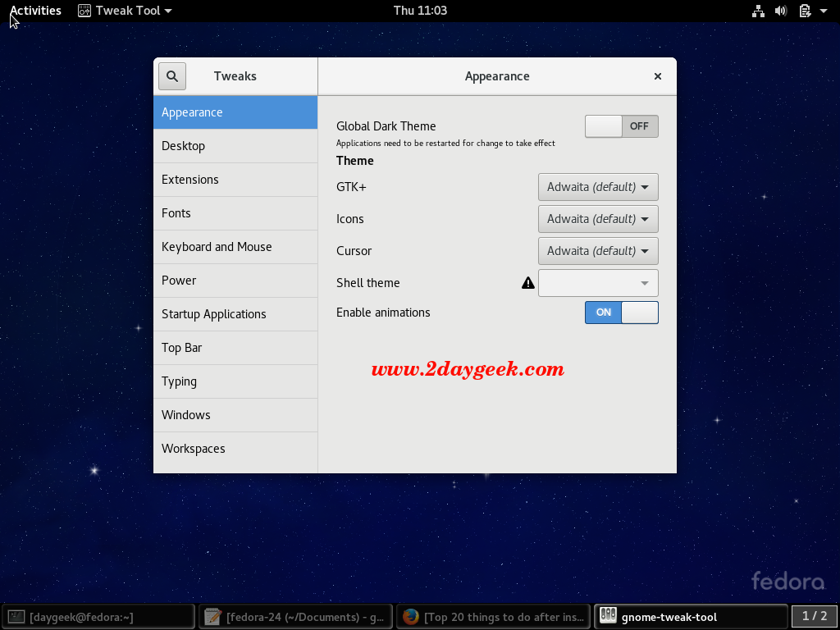
Task: Select Power in the sidebar
Action: (235, 281)
